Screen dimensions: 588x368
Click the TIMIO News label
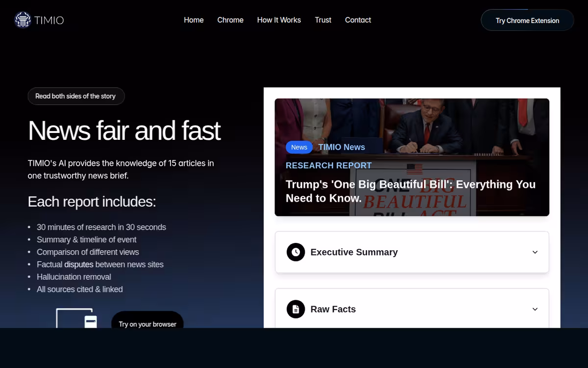342,147
